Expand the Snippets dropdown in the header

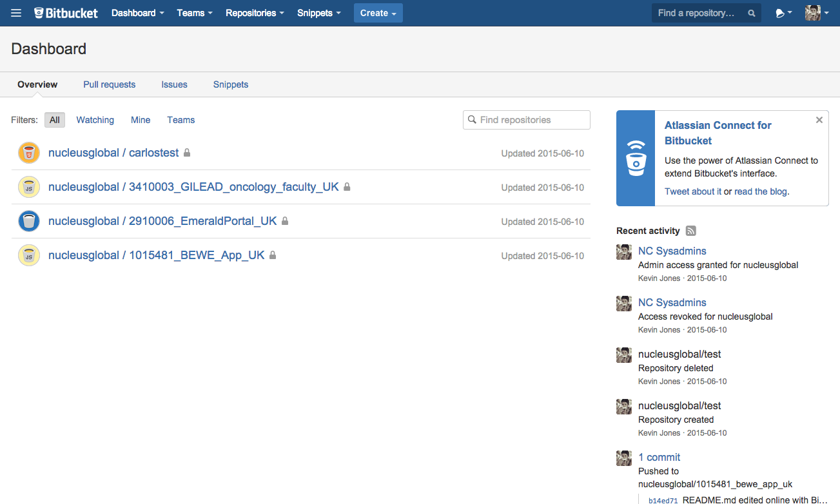[319, 13]
